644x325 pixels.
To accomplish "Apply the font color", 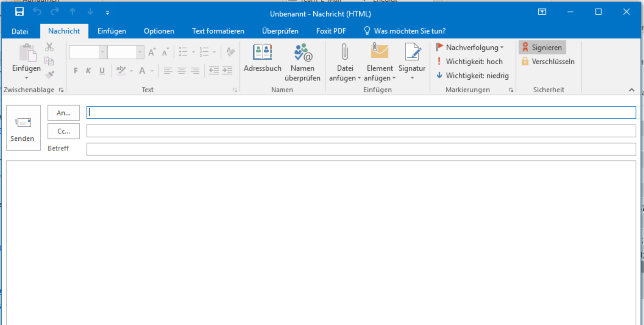I will pyautogui.click(x=142, y=71).
